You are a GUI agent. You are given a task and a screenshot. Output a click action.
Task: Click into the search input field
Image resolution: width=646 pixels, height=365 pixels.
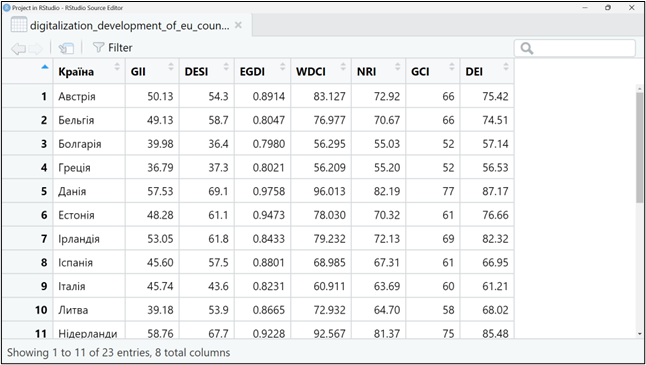click(575, 48)
